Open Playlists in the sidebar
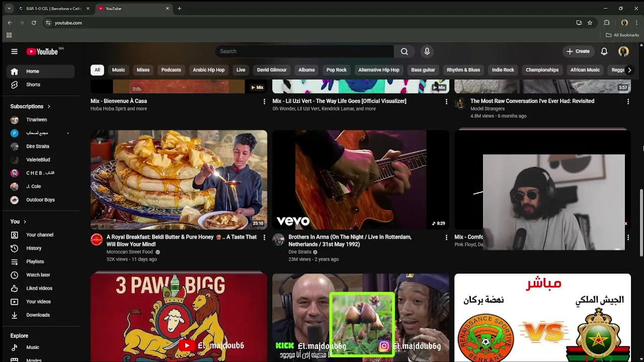The height and width of the screenshot is (362, 644). pyautogui.click(x=40, y=261)
